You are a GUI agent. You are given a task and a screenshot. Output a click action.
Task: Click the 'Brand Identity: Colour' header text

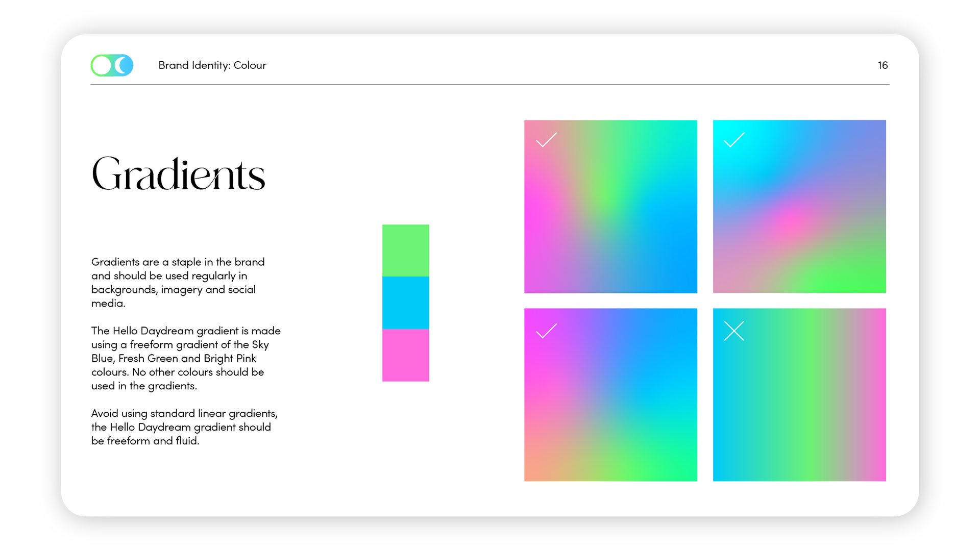point(212,65)
